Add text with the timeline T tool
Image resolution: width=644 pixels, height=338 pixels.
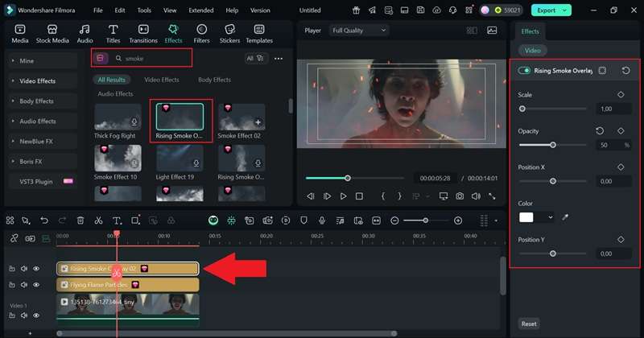(117, 221)
